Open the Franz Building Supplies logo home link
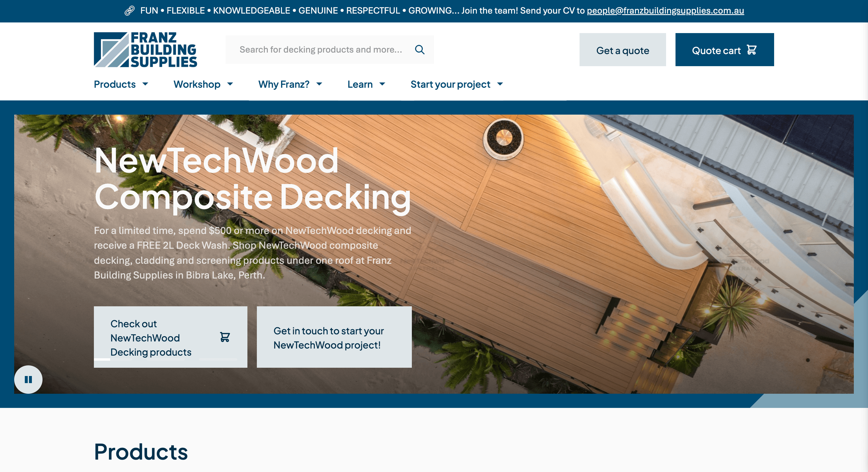 coord(146,50)
